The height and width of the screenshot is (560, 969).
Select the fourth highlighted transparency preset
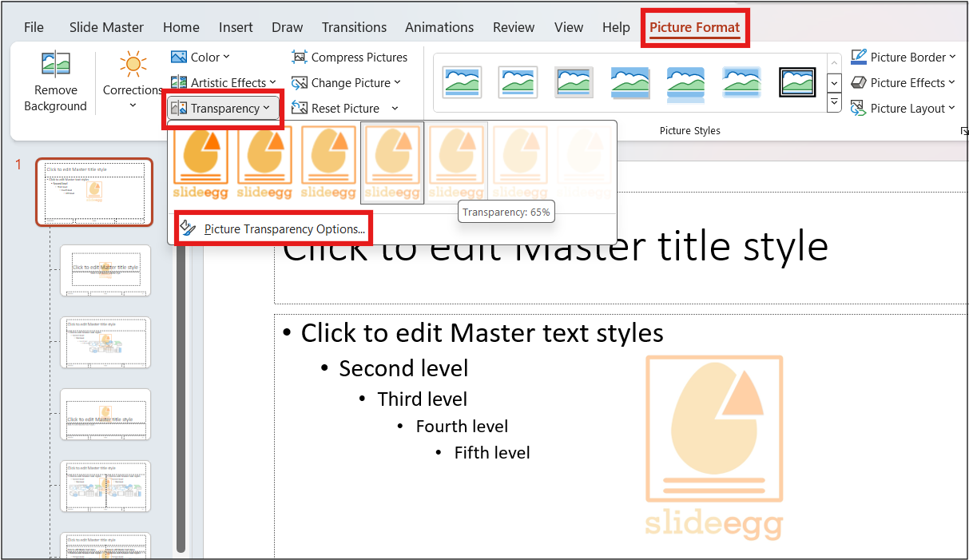click(392, 163)
